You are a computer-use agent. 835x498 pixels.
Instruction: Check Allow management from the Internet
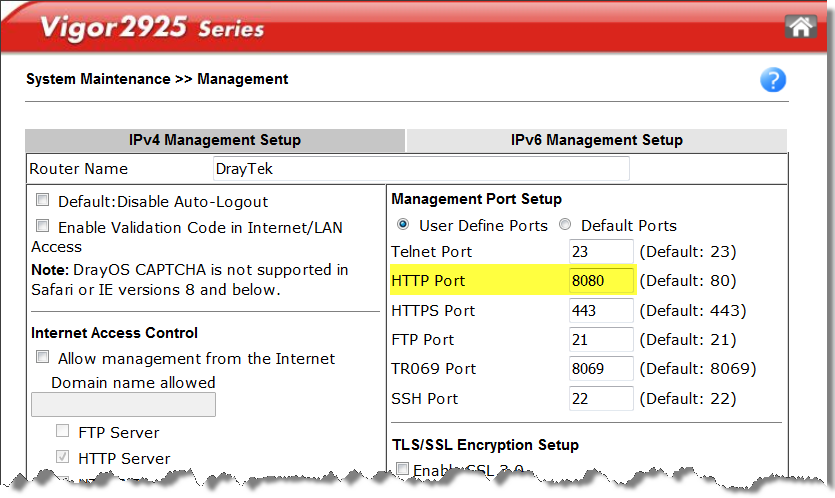[x=43, y=357]
